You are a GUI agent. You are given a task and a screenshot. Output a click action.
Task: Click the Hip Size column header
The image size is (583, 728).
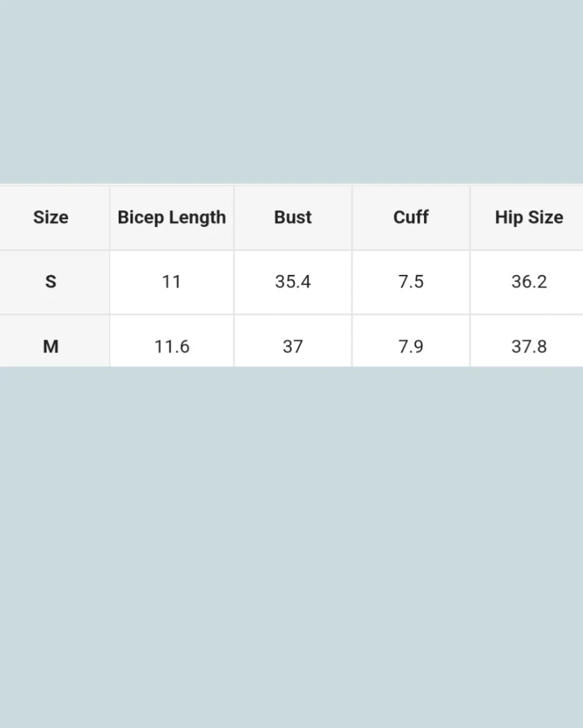click(x=528, y=218)
